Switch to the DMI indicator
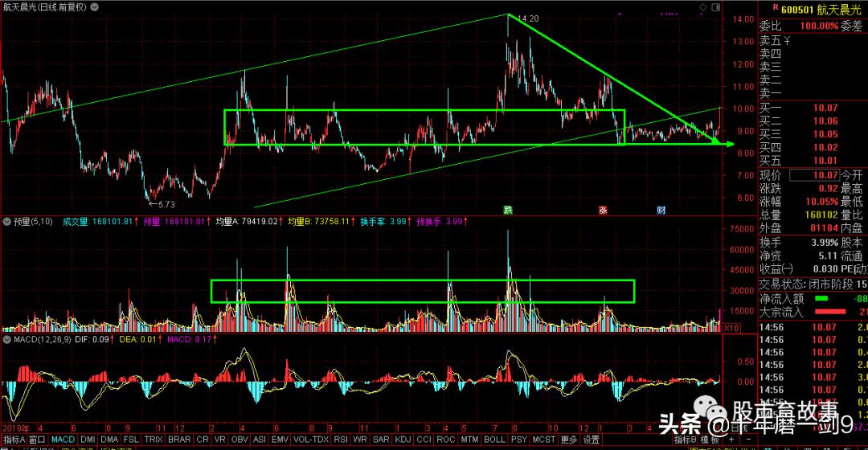The width and height of the screenshot is (868, 450). [88, 440]
